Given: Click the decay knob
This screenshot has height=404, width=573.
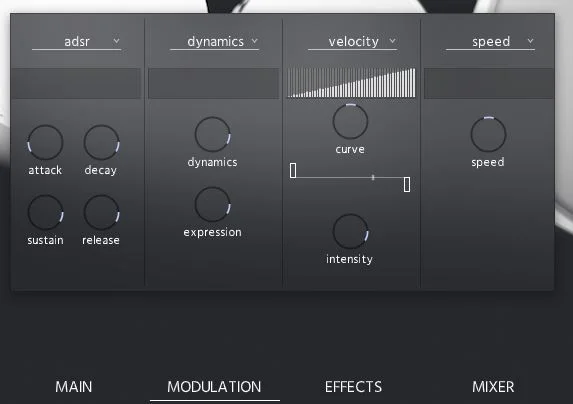Looking at the screenshot, I should point(102,142).
